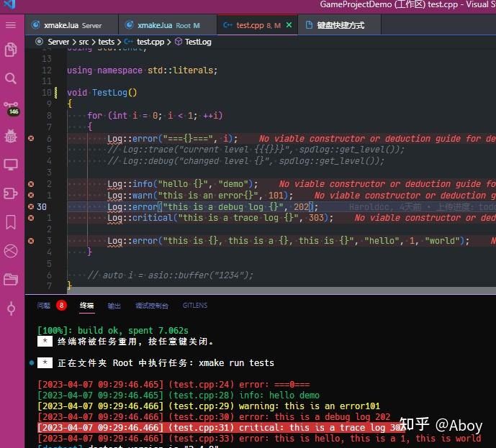This screenshot has width=496, height=448.
Task: Open the Search view icon
Action: coord(11,78)
